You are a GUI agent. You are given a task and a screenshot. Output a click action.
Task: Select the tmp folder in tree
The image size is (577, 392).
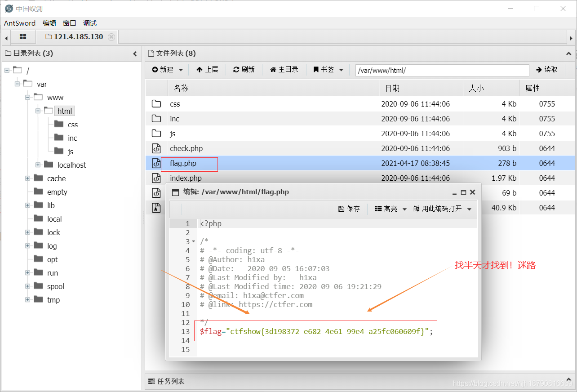[53, 300]
